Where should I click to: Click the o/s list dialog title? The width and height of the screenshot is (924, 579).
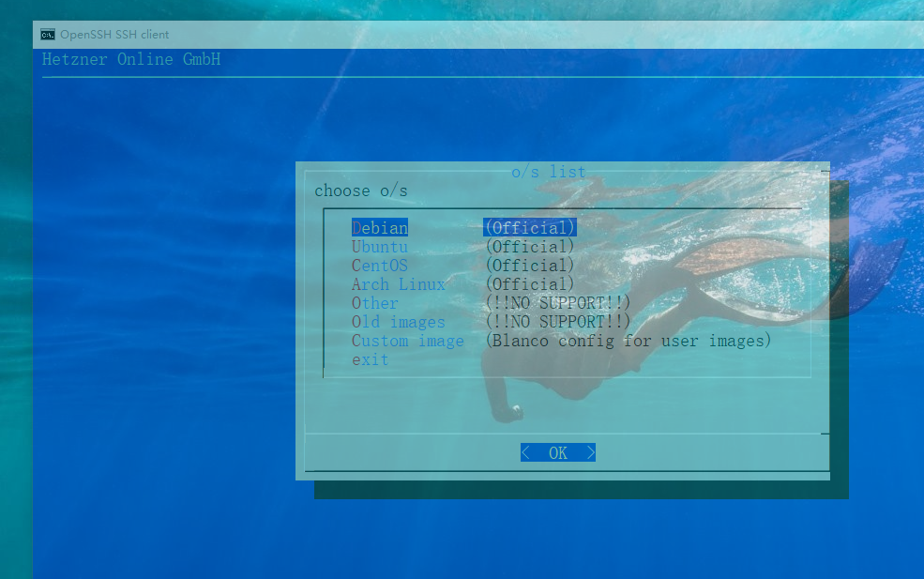pos(549,172)
